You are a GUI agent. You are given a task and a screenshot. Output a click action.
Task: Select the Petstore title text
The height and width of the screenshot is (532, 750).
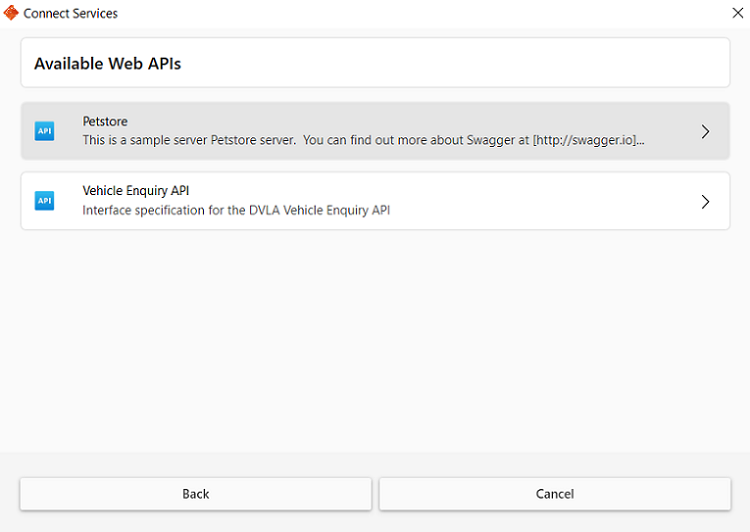click(105, 122)
